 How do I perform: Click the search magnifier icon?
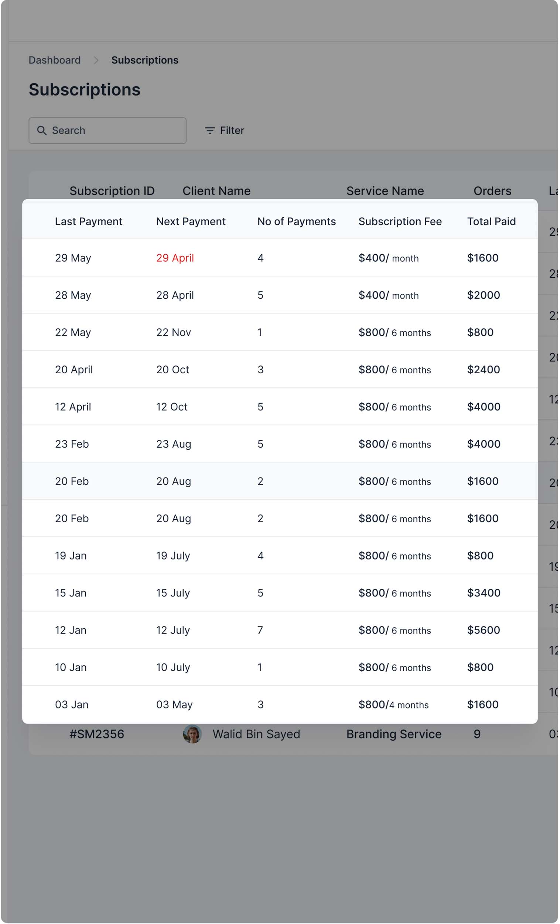click(41, 130)
